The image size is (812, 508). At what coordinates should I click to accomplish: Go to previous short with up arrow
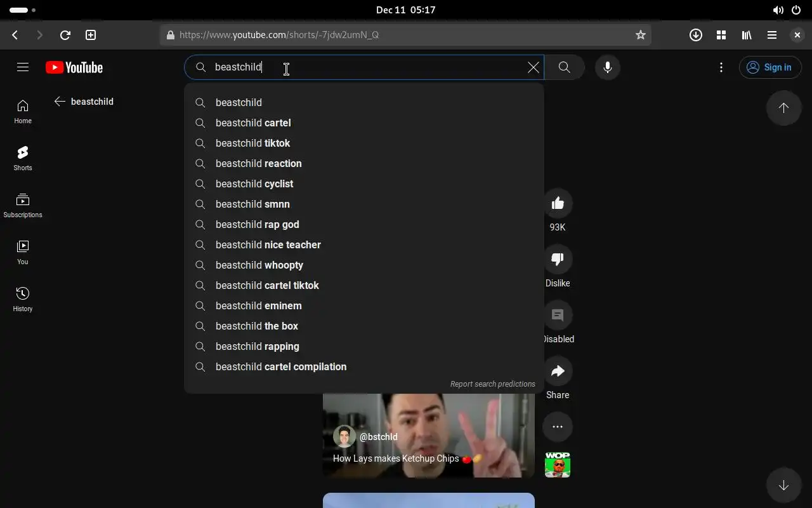pyautogui.click(x=784, y=108)
